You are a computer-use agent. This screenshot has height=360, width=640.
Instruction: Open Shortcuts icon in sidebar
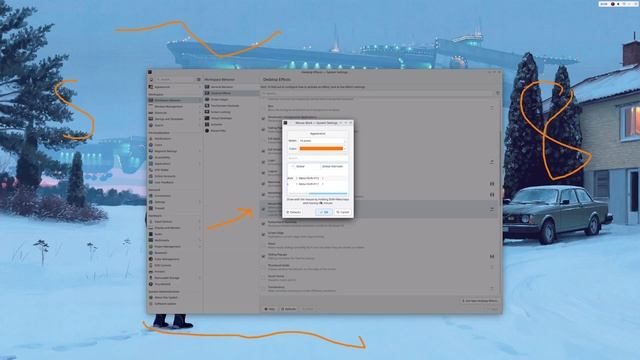(x=151, y=113)
